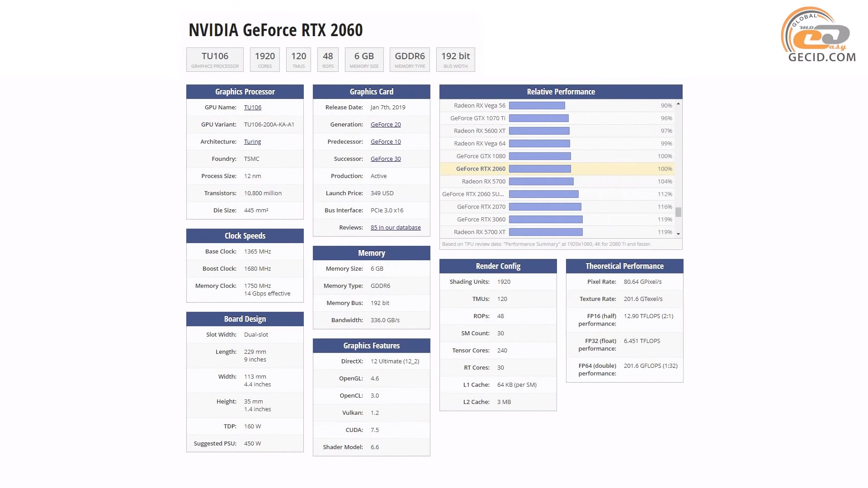
Task: Select the highlighted GeForce RTX 2060 row
Action: point(557,169)
